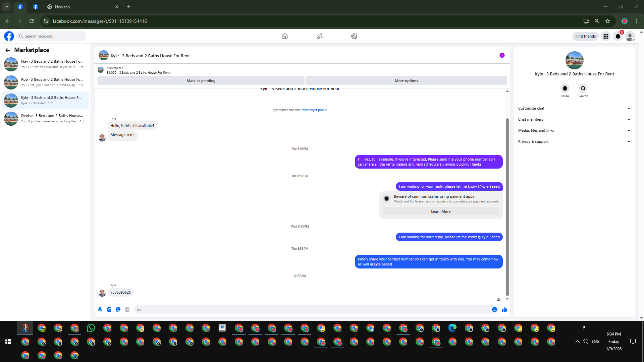Open the Friends tab
The height and width of the screenshot is (362, 644).
pyautogui.click(x=319, y=36)
